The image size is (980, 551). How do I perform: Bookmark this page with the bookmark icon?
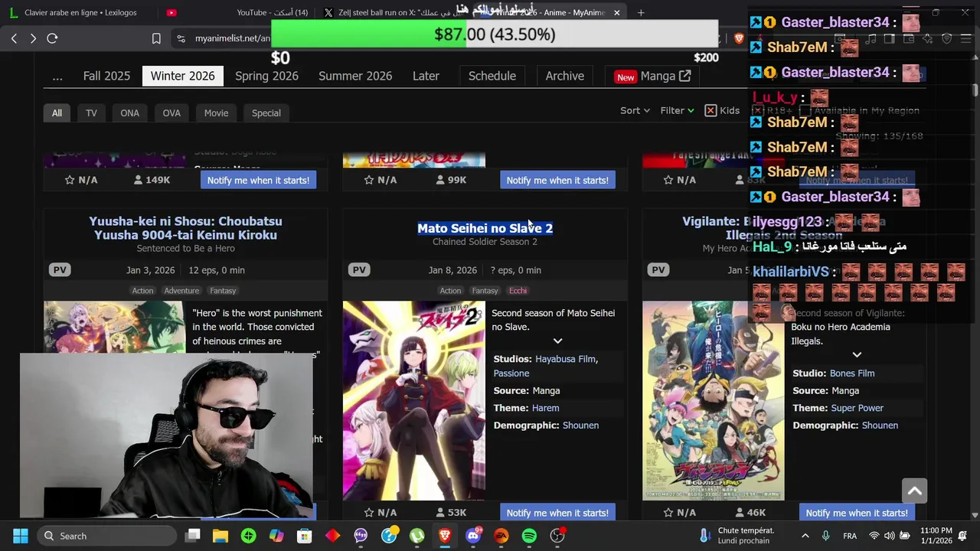156,38
